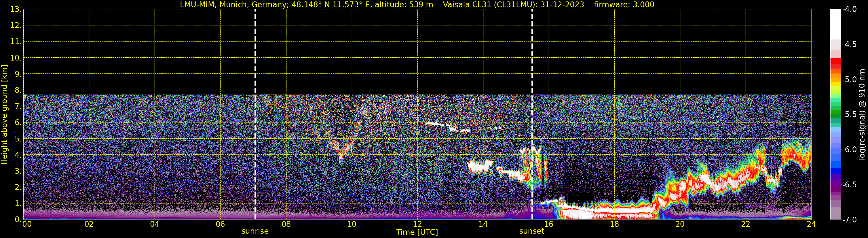The height and width of the screenshot is (238, 868).
Task: Click the '24' time axis tick label
Action: click(811, 224)
